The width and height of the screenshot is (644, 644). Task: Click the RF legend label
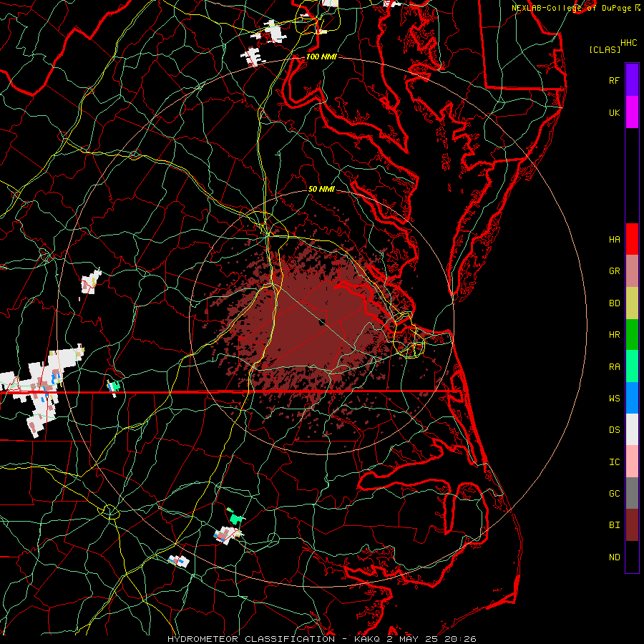pos(614,81)
